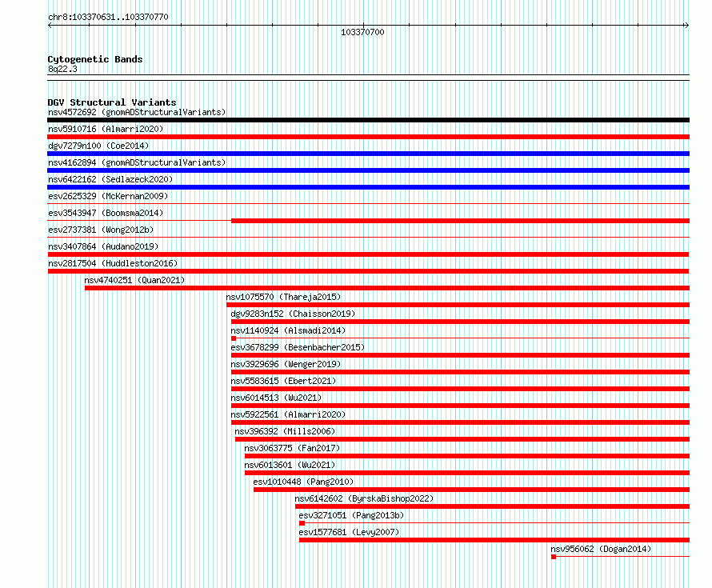
Task: Open variant esv3271051 (Pang2013b) label
Action: point(351,515)
